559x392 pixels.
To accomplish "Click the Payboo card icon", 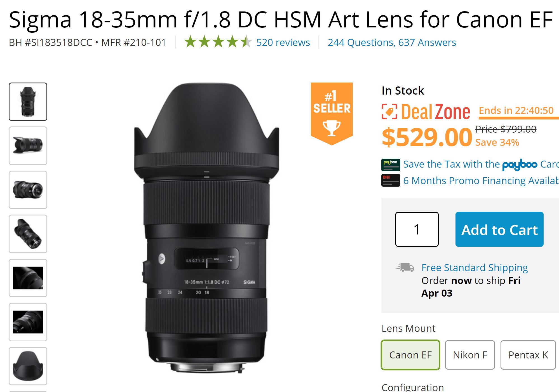I will coord(391,165).
